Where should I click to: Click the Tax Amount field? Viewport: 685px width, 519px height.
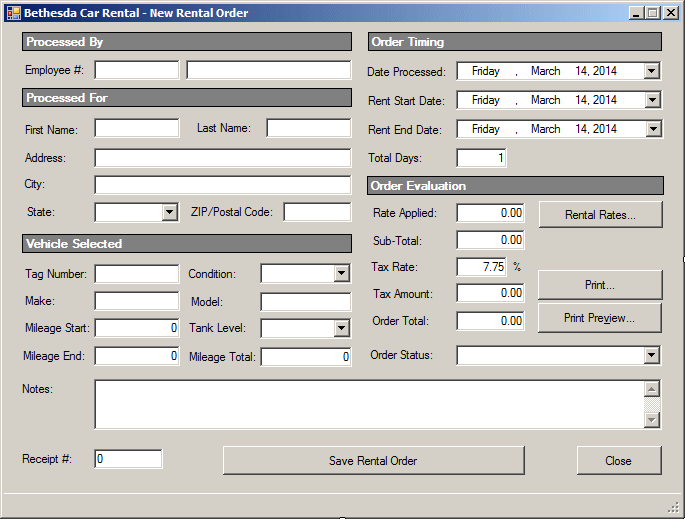tap(491, 293)
